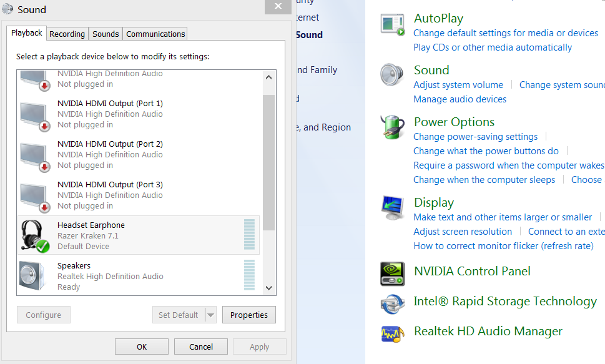Open the Set Default dropdown arrow

(210, 315)
